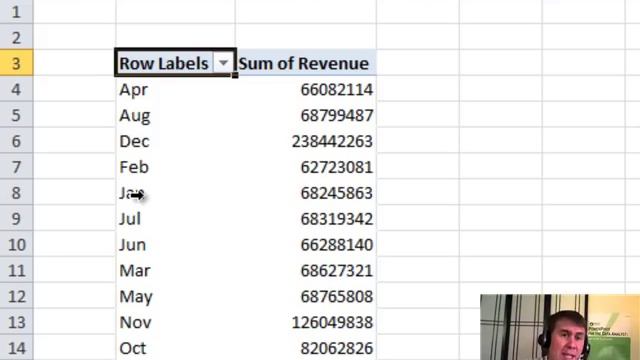Select row 13 by its header
Viewport: 640px width, 360px height.
(x=16, y=322)
